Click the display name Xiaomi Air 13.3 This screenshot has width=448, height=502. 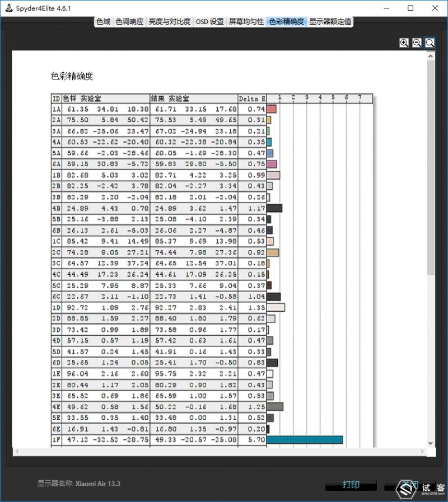coord(98,484)
